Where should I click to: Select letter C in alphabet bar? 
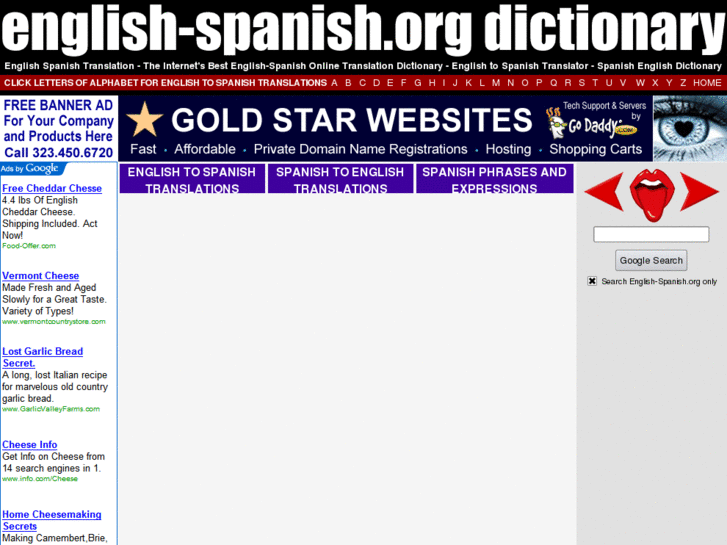[x=363, y=83]
